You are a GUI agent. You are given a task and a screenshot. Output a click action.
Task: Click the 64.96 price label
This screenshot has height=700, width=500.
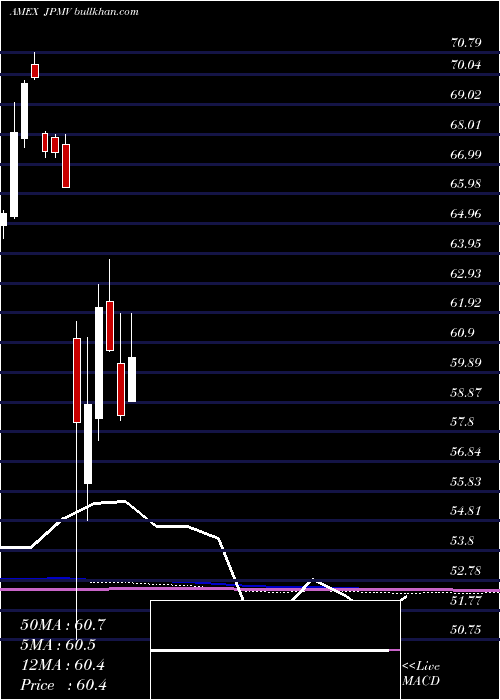pos(466,214)
